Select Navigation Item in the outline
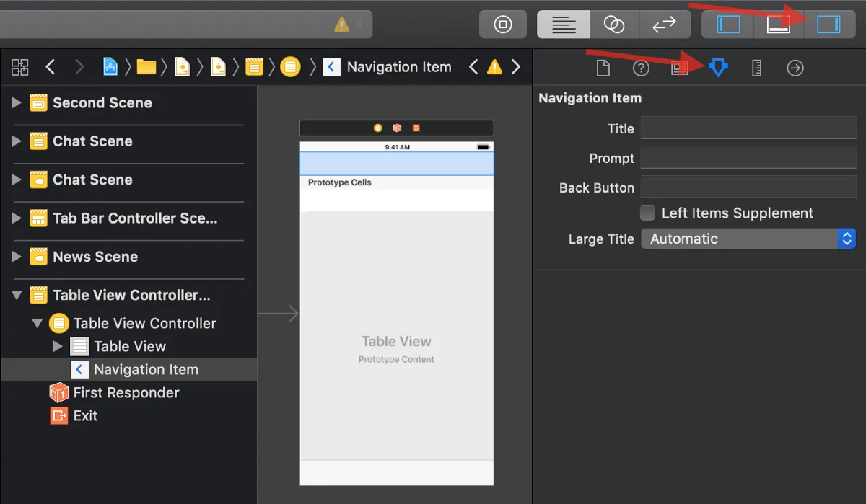866x504 pixels. click(146, 369)
